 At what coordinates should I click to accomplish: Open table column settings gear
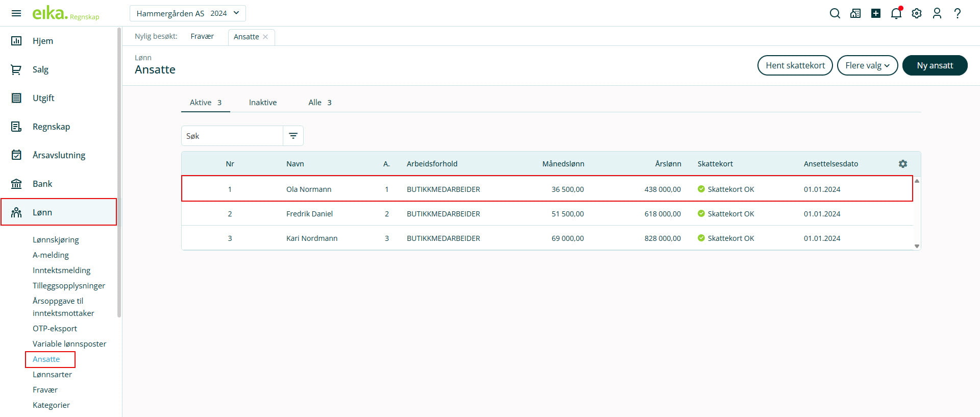(x=902, y=164)
